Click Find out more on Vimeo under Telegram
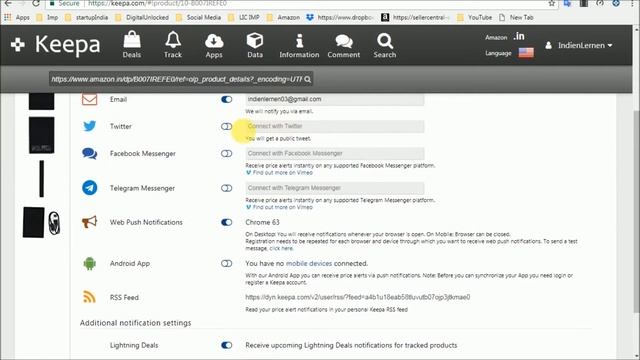Viewport: 640px width, 360px height. pyautogui.click(x=279, y=207)
